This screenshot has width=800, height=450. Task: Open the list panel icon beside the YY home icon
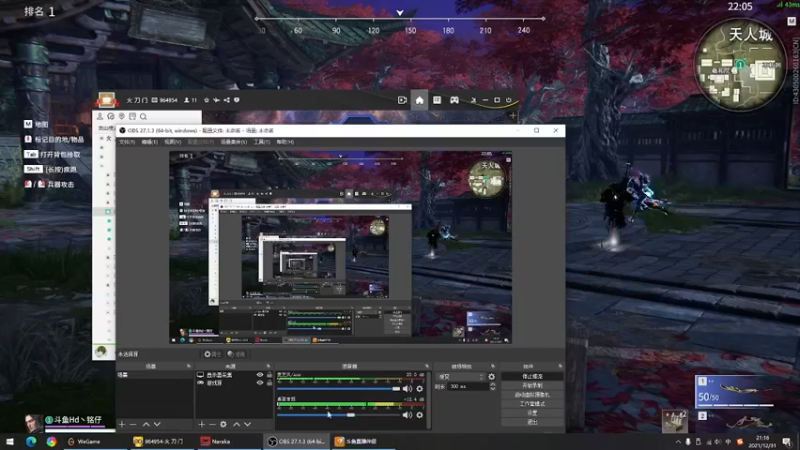437,100
